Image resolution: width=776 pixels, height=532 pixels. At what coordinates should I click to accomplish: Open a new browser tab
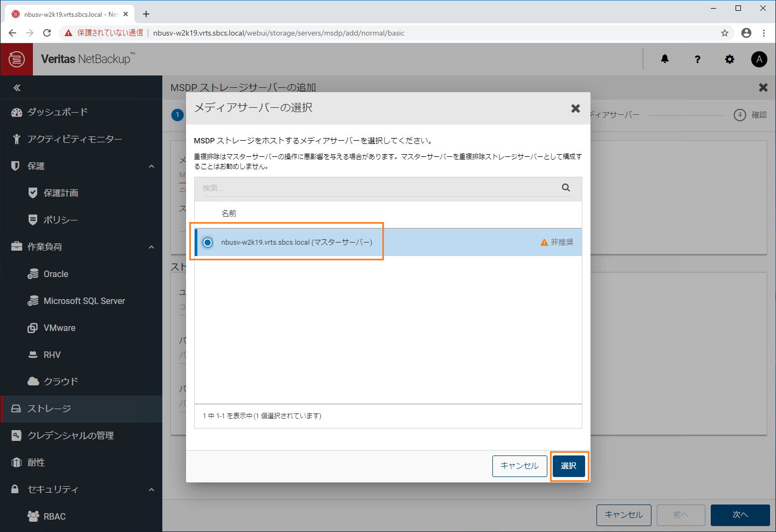pos(146,14)
